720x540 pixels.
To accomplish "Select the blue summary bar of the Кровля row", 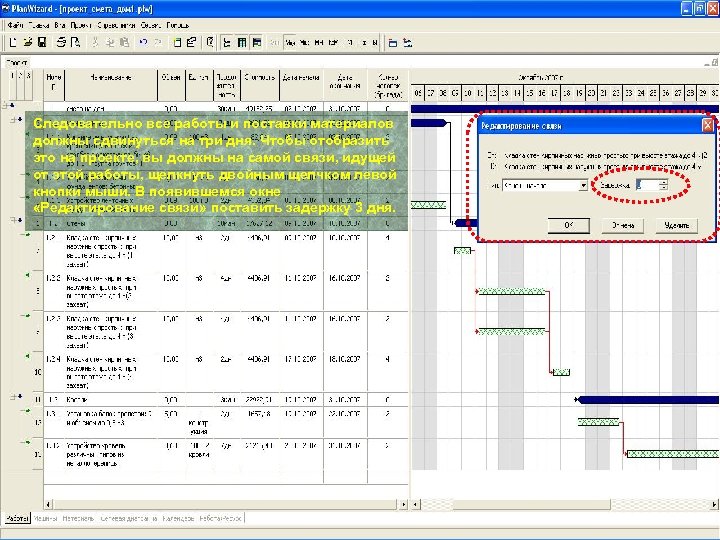I will tap(647, 400).
